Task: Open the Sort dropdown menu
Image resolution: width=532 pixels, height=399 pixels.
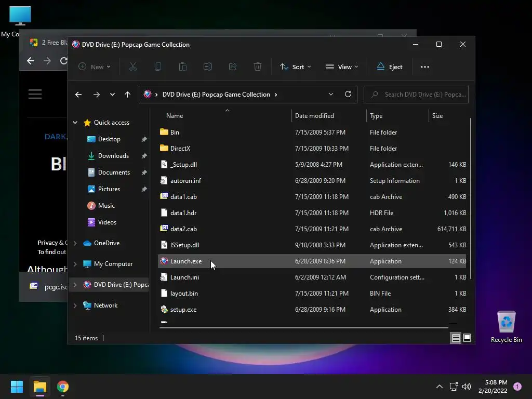Action: (295, 67)
